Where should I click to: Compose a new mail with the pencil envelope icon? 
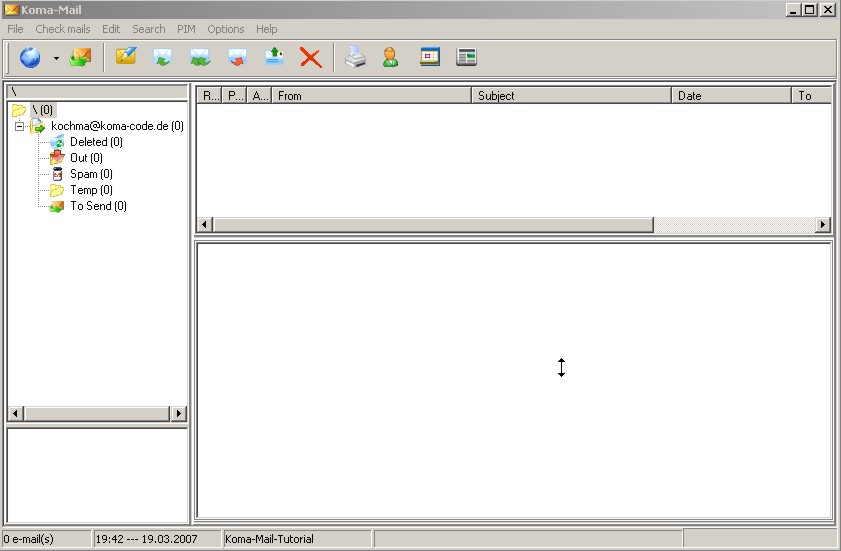point(126,56)
